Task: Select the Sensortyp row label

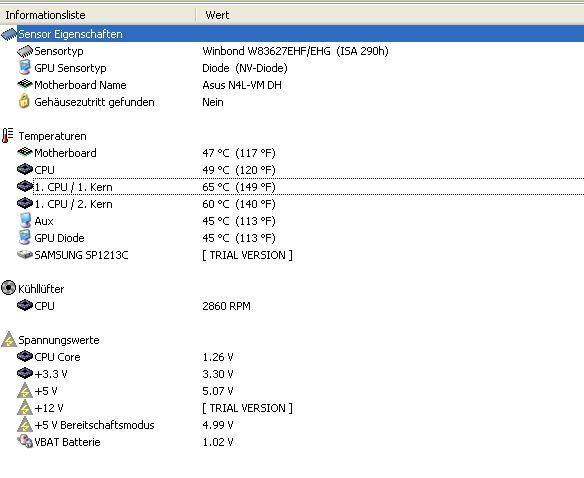Action: (59, 51)
